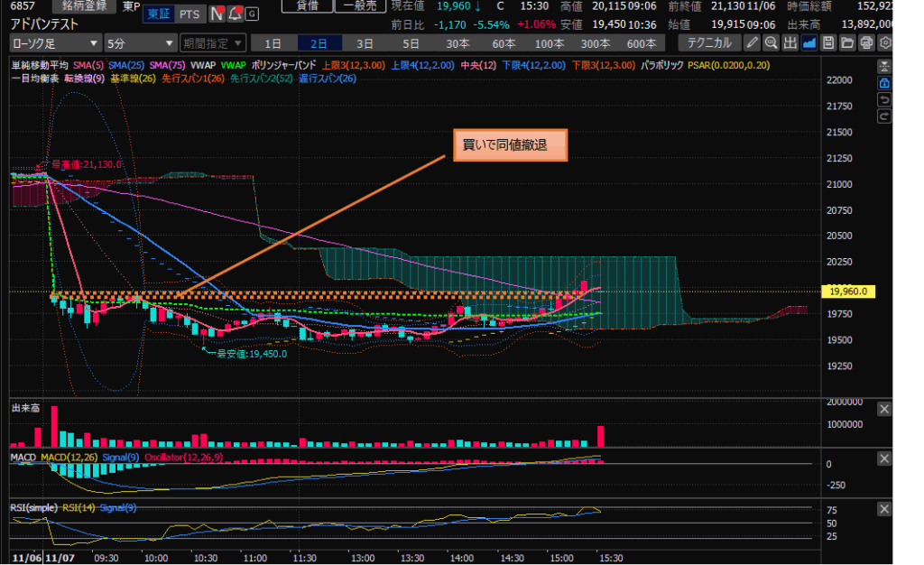The height and width of the screenshot is (565, 924).
Task: Select the 1日 period tab
Action: pos(273,42)
